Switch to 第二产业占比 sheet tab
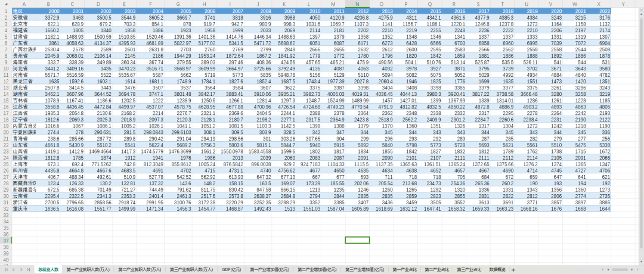The image size is (644, 274). tap(436, 269)
